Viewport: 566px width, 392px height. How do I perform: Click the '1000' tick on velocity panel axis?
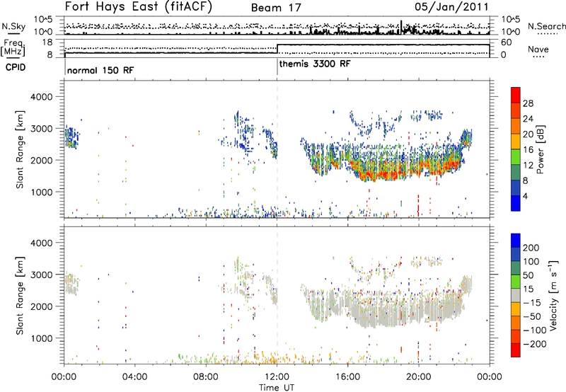click(42, 338)
